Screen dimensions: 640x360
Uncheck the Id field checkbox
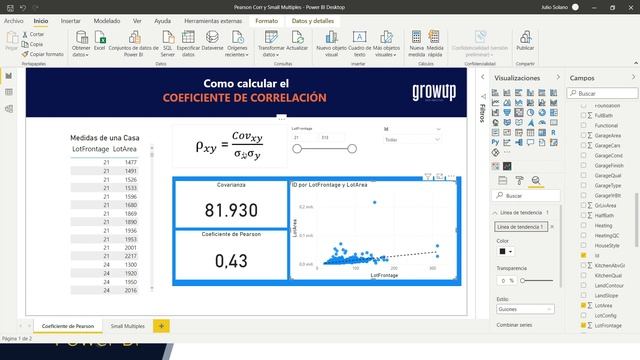coord(583,255)
